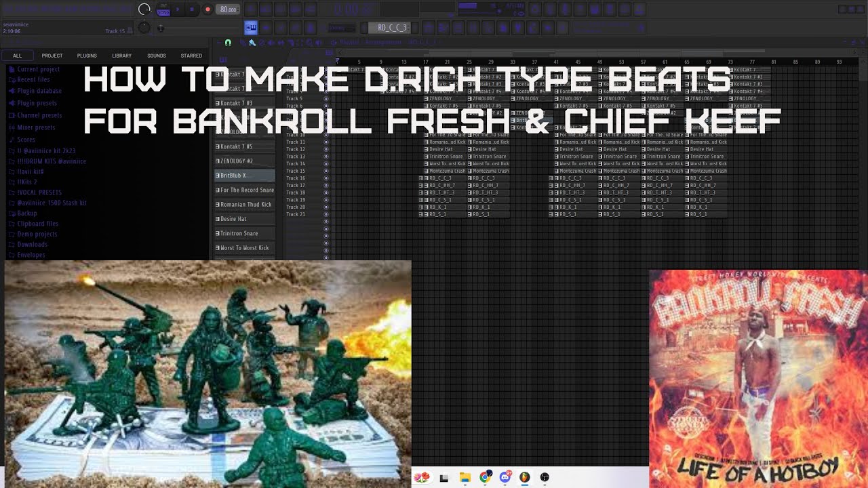Arm the red Record button
This screenshot has width=868, height=488.
[207, 9]
